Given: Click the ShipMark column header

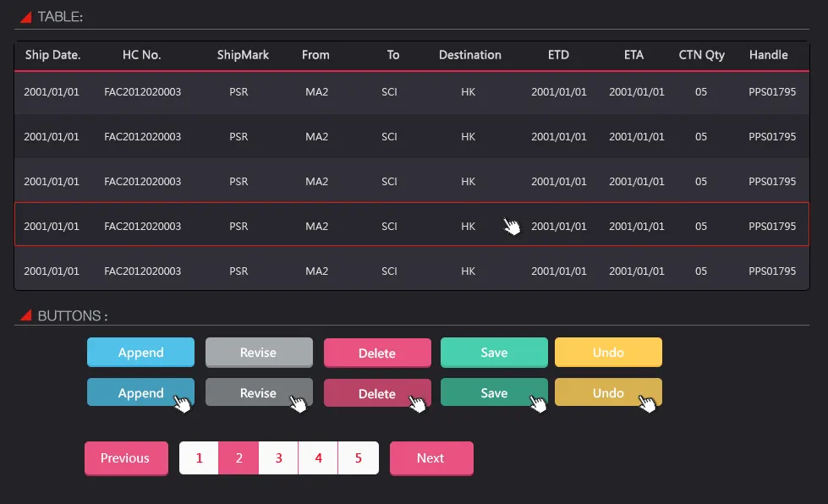Looking at the screenshot, I should point(243,55).
